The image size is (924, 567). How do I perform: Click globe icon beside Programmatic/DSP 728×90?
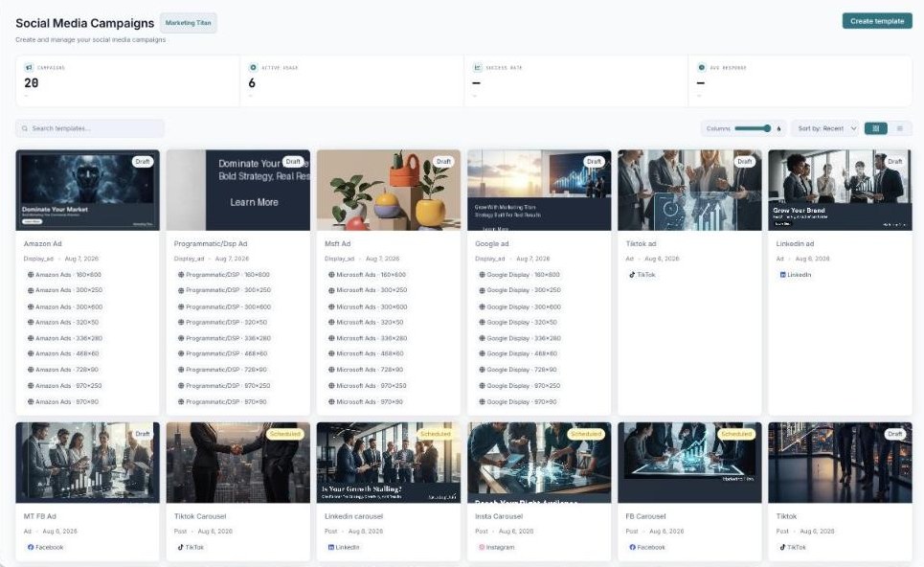(x=181, y=370)
